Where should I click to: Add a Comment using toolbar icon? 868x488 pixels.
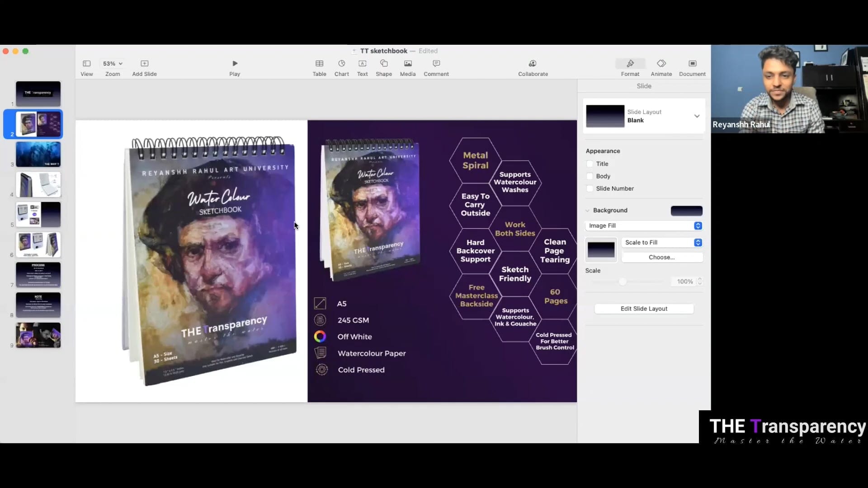[x=436, y=64]
